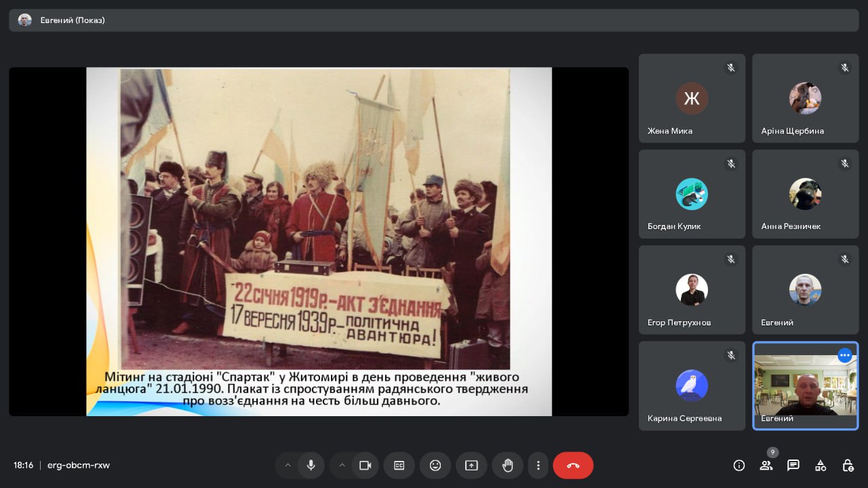Viewport: 868px width, 488px height.
Task: Select Богдан Кулик's participant tile
Action: pos(692,194)
